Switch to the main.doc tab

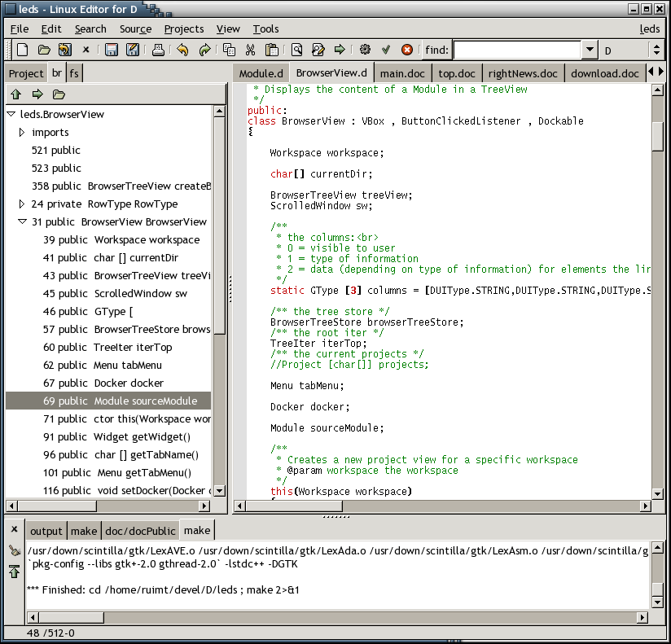tap(402, 73)
